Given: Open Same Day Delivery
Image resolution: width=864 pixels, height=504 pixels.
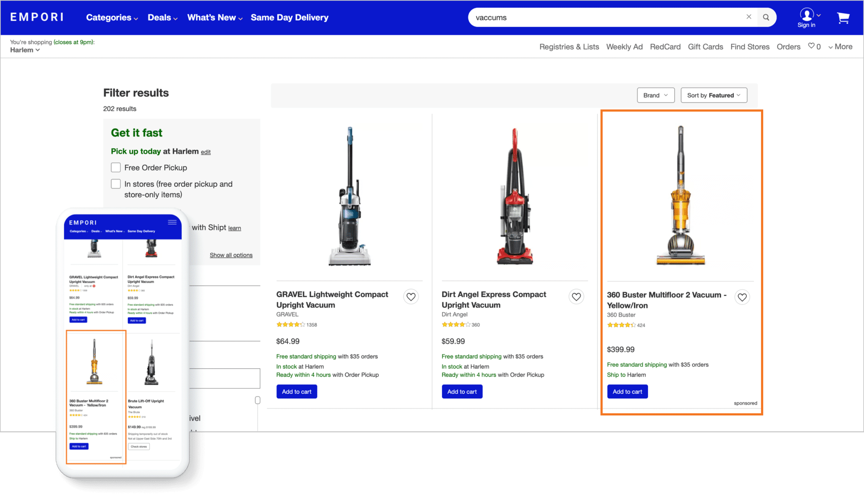Looking at the screenshot, I should click(289, 17).
